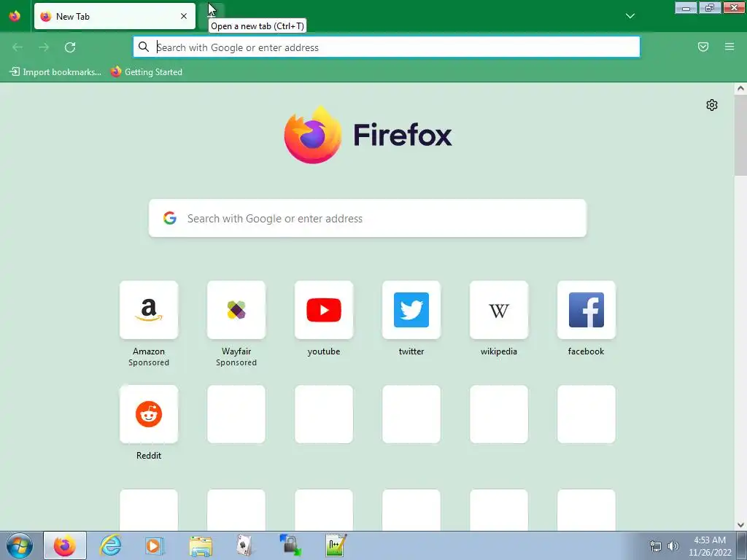Click the address bar search field
The width and height of the screenshot is (747, 560).
tap(387, 47)
